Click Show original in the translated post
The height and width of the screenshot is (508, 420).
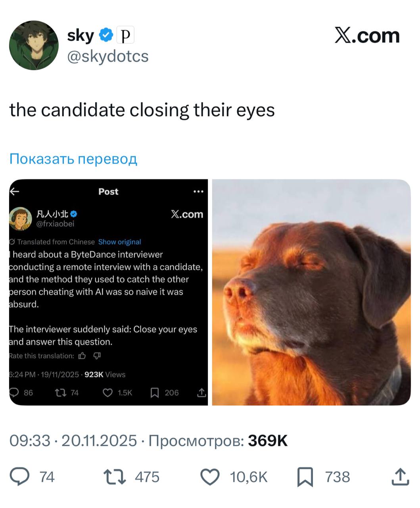coord(120,242)
